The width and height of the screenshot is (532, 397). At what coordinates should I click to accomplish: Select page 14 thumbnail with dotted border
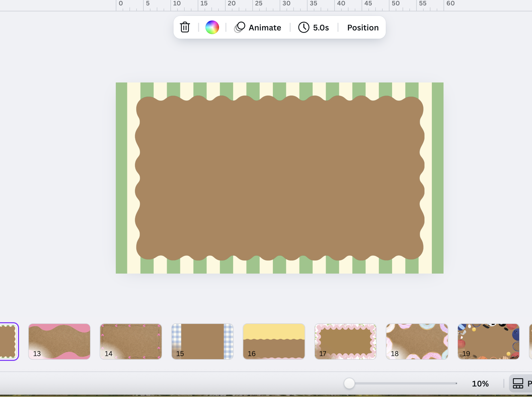tap(131, 341)
